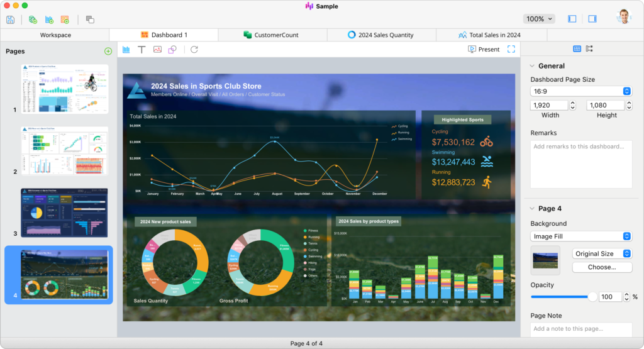Click the new data source icon
This screenshot has width=644, height=349.
[33, 19]
